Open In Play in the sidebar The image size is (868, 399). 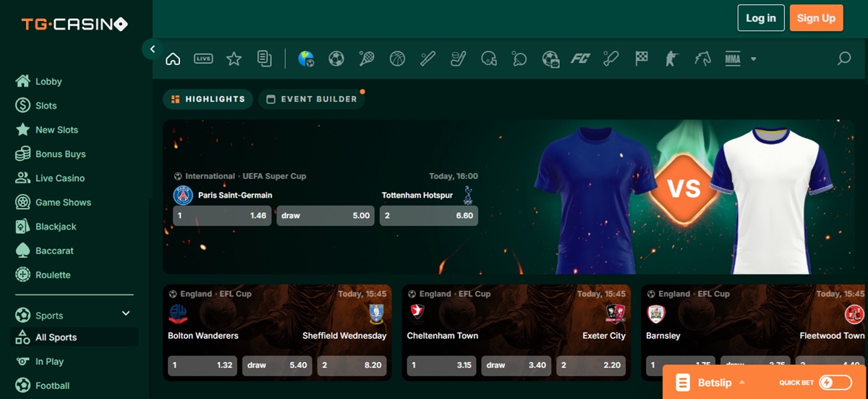(49, 361)
